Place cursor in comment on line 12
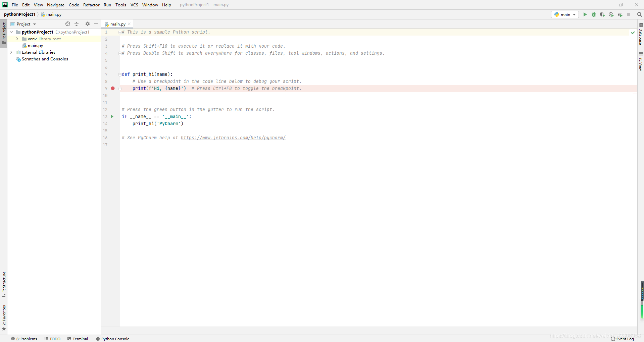The height and width of the screenshot is (342, 644). pos(198,109)
